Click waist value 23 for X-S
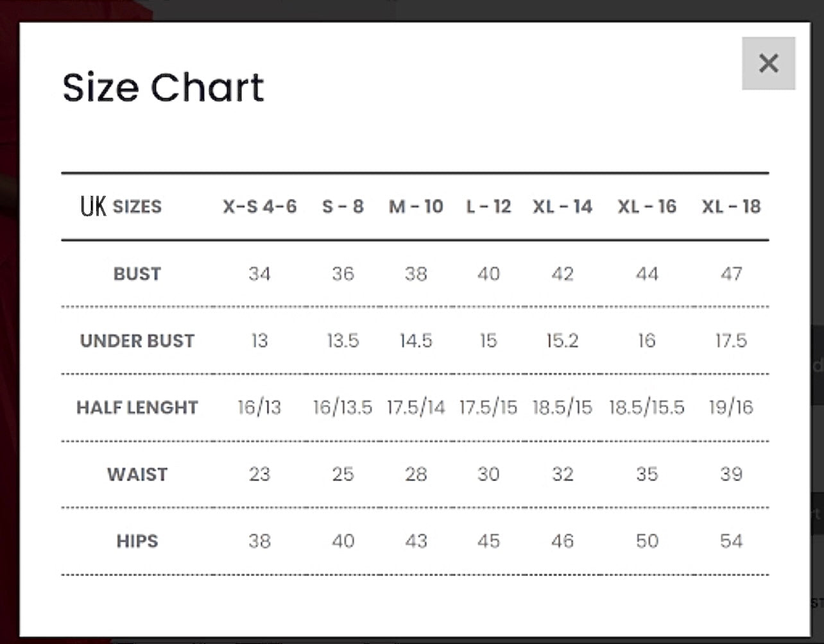The height and width of the screenshot is (644, 824). tap(259, 474)
